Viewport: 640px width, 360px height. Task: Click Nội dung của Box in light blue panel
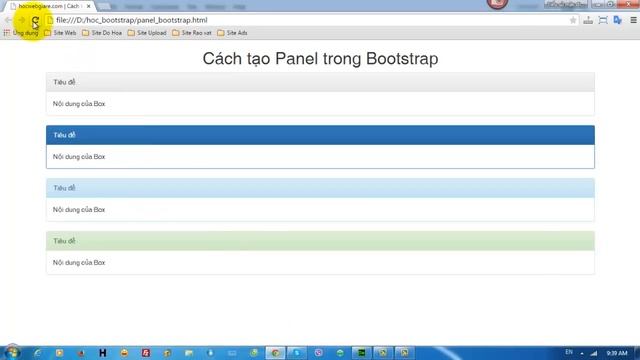[x=79, y=209]
